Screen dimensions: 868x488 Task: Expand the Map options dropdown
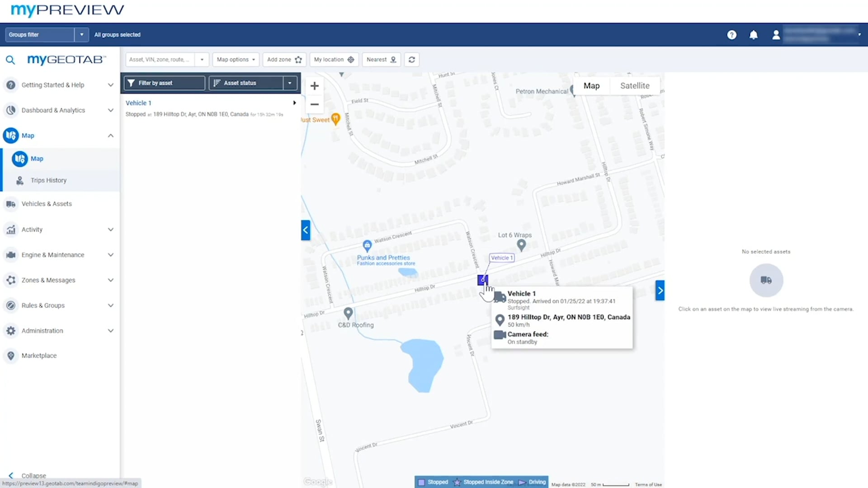coord(236,60)
